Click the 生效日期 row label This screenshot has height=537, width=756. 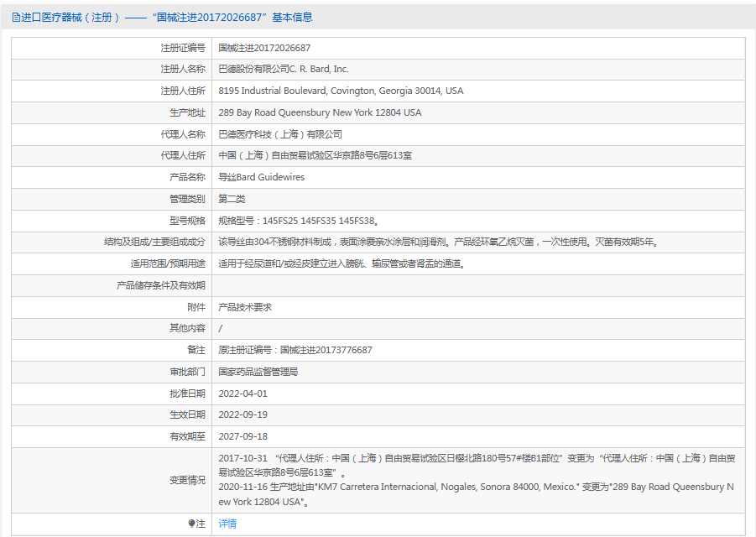click(187, 415)
